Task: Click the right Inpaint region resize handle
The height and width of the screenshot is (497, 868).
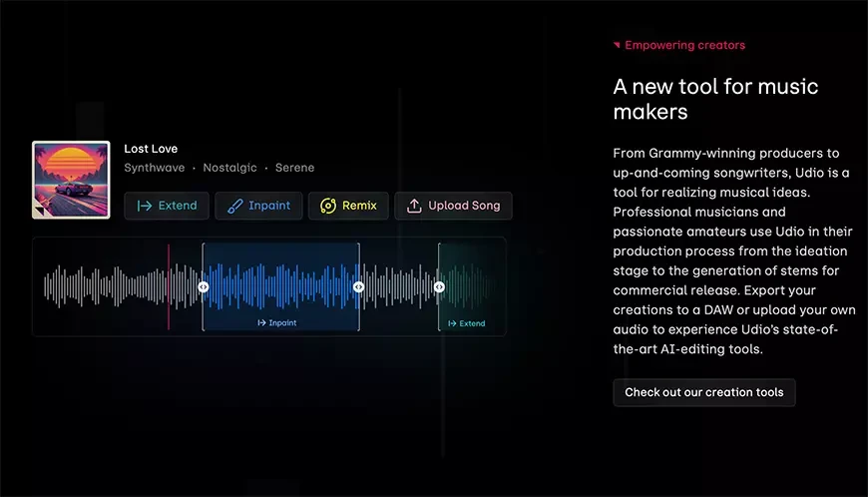Action: tap(359, 286)
